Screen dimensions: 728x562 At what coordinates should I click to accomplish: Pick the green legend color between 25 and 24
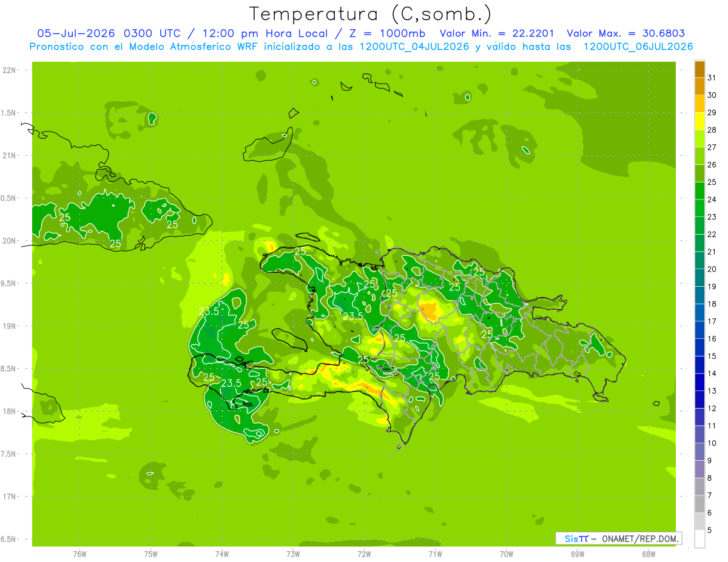point(699,191)
